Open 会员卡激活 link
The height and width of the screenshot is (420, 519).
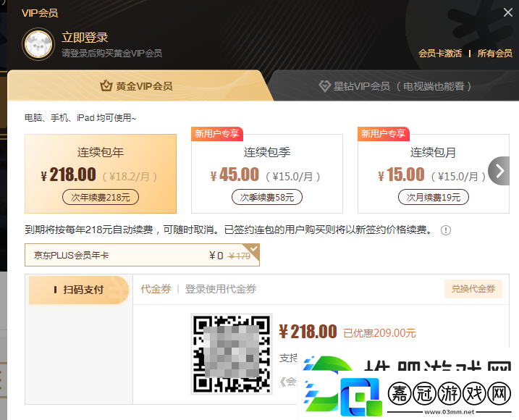(440, 54)
